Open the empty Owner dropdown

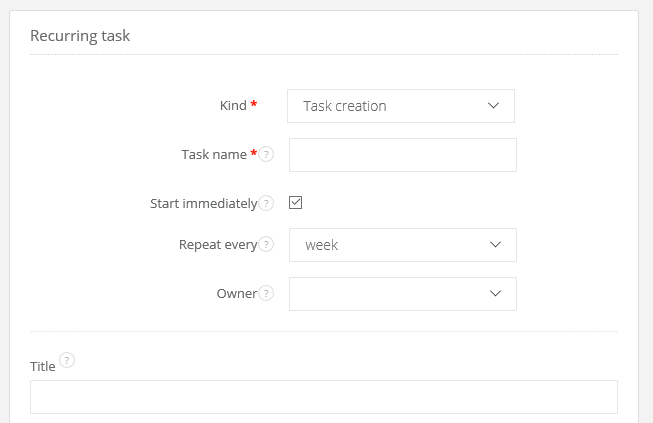402,294
